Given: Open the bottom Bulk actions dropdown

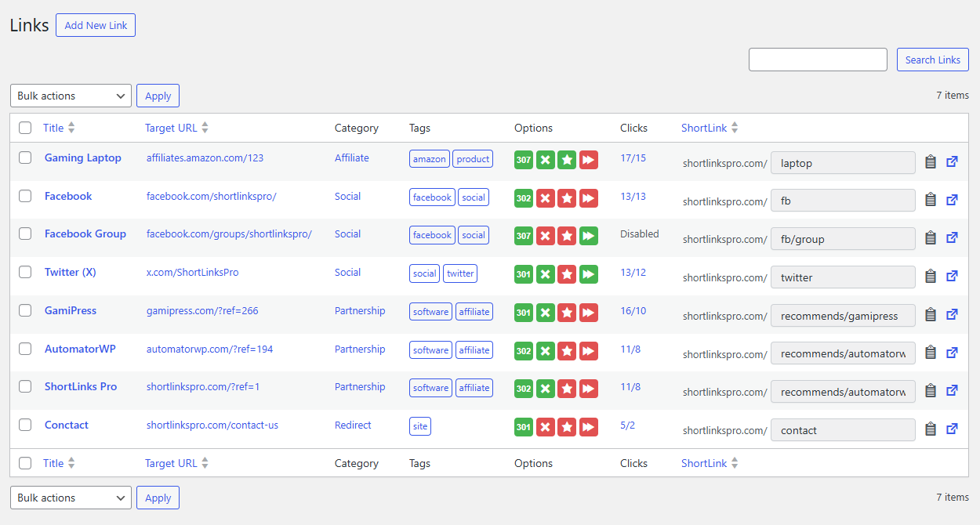Looking at the screenshot, I should pos(71,497).
